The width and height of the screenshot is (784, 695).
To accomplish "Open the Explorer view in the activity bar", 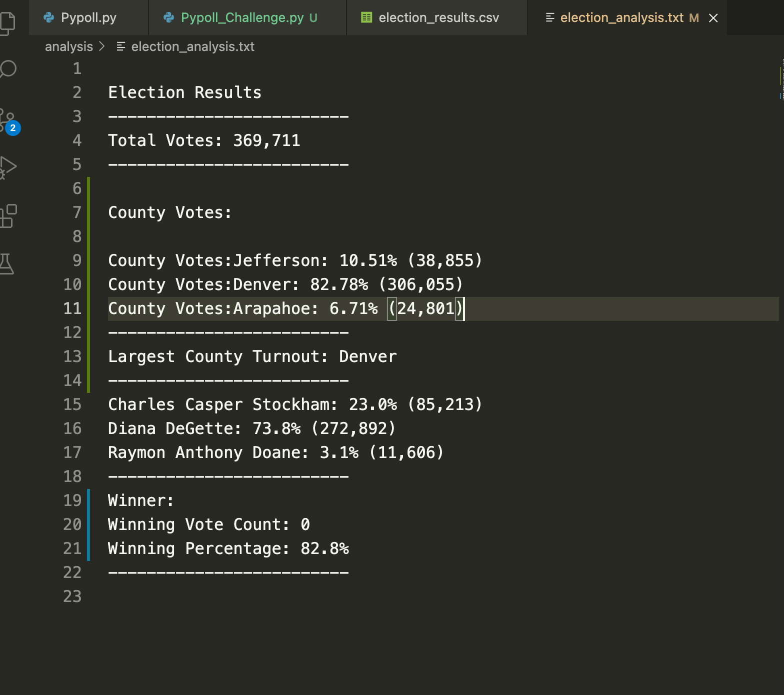I will 7,22.
